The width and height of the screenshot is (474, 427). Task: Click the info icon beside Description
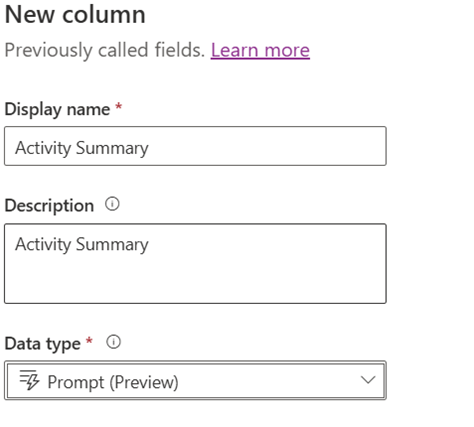pos(112,204)
